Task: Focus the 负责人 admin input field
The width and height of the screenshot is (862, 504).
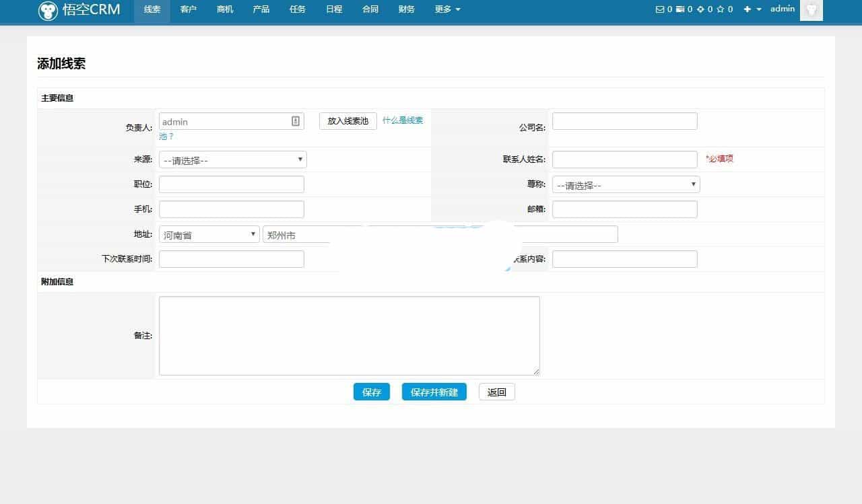Action: coord(232,121)
